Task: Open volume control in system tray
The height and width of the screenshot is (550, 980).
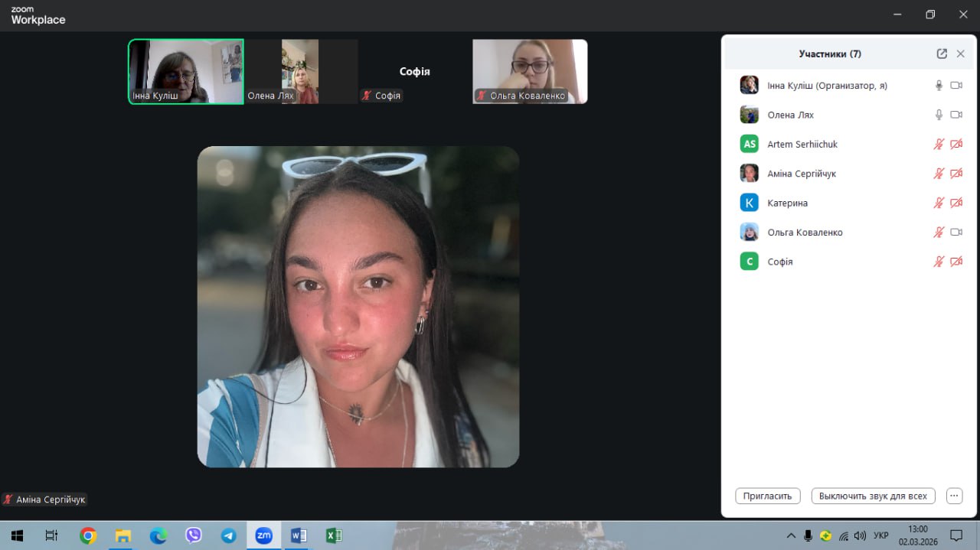Action: point(860,535)
